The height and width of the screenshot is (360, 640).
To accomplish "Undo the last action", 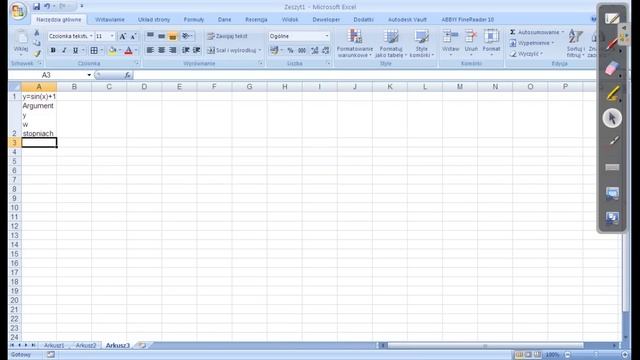I will (47, 7).
